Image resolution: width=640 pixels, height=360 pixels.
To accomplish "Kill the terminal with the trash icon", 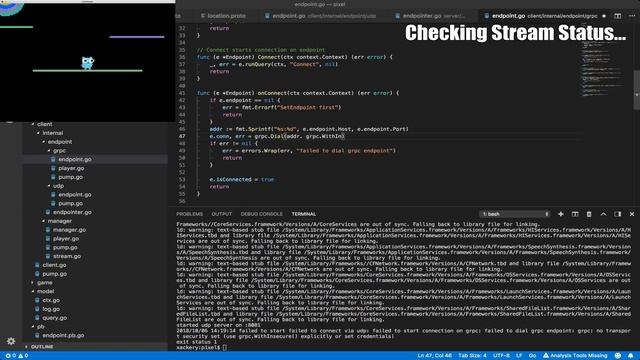I will click(x=589, y=214).
